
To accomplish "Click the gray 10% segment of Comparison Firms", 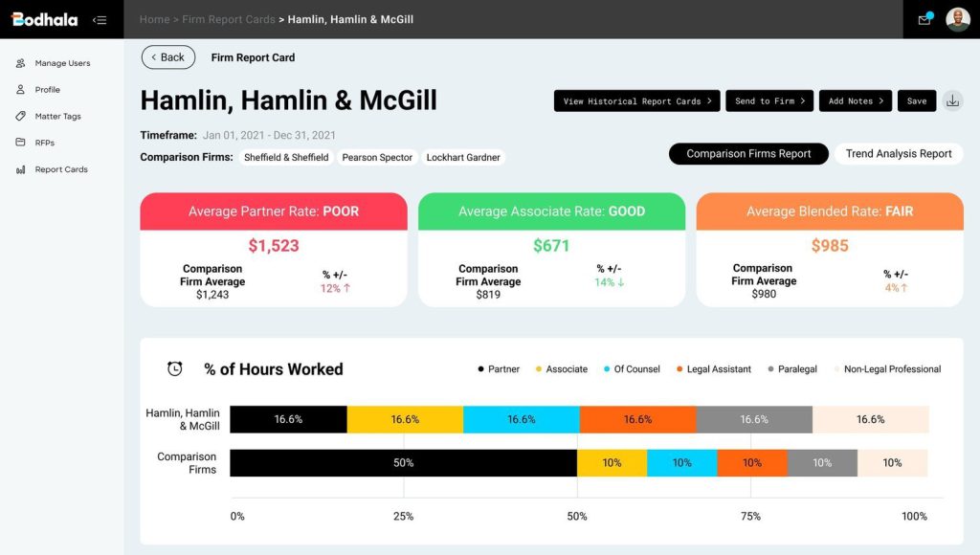I will 822,463.
